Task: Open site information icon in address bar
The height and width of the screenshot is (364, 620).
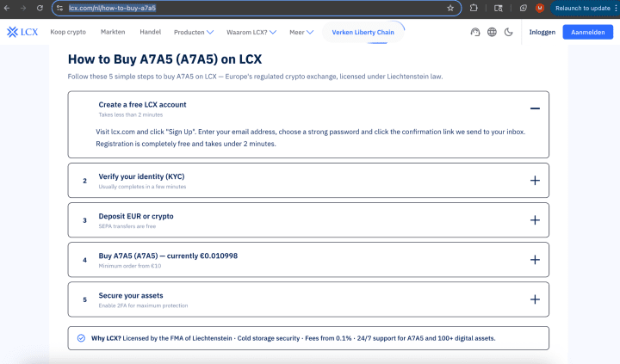Action: (59, 8)
